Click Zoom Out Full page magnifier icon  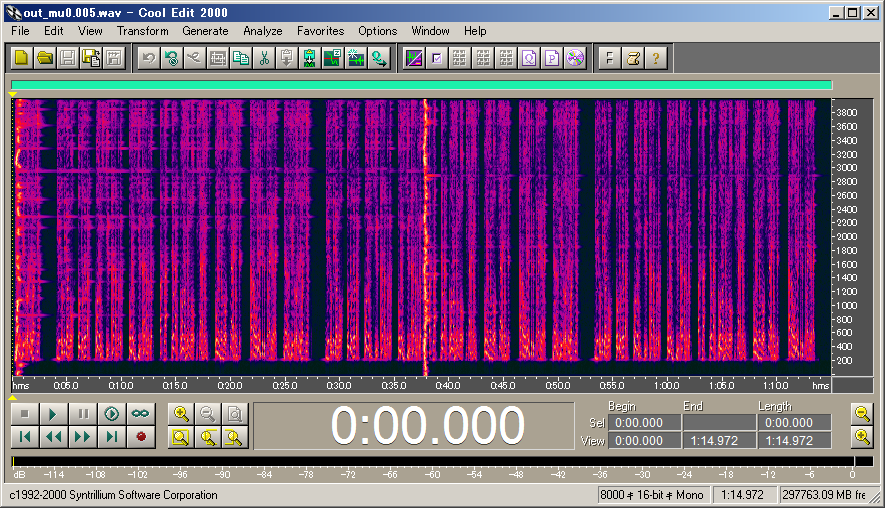(x=234, y=414)
